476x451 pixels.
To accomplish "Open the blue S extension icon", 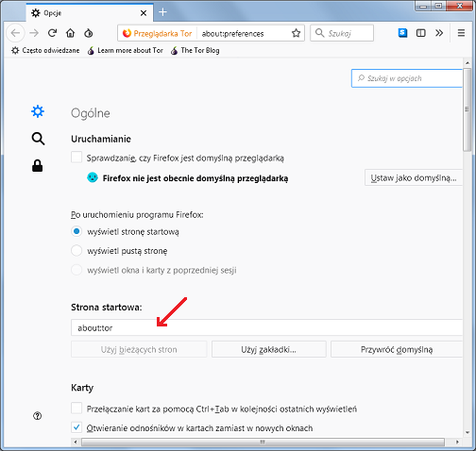I will pyautogui.click(x=402, y=33).
